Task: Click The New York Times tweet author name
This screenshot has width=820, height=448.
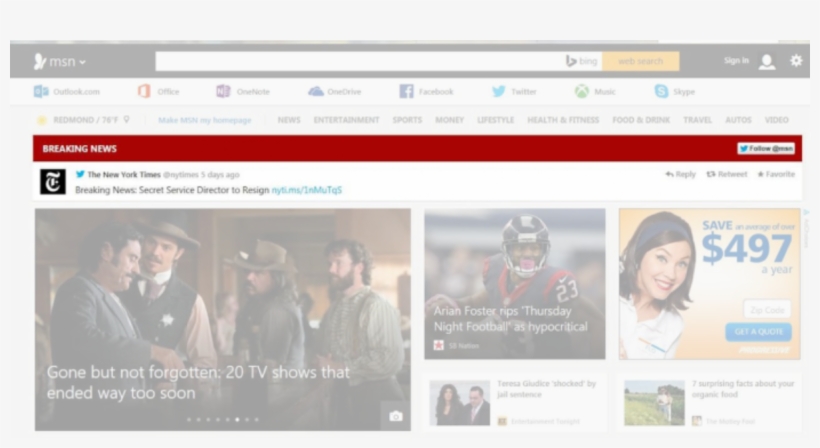Action: [124, 175]
